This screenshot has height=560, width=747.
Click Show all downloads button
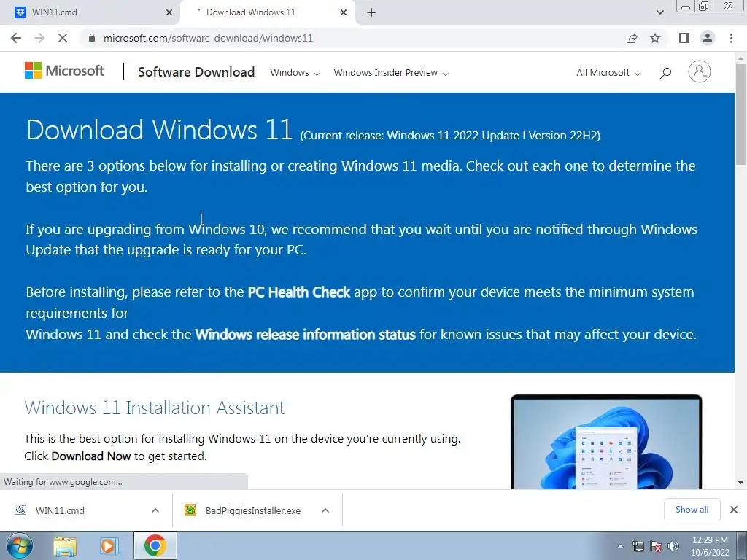[692, 510]
